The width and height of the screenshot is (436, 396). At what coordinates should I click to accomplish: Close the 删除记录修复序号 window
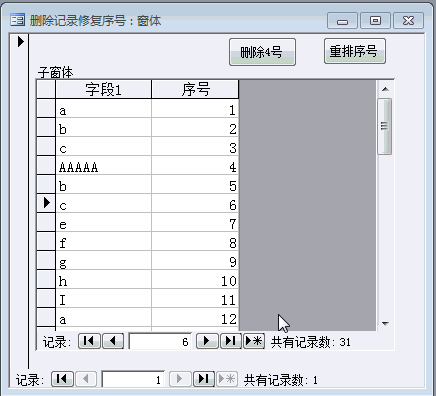coord(408,21)
